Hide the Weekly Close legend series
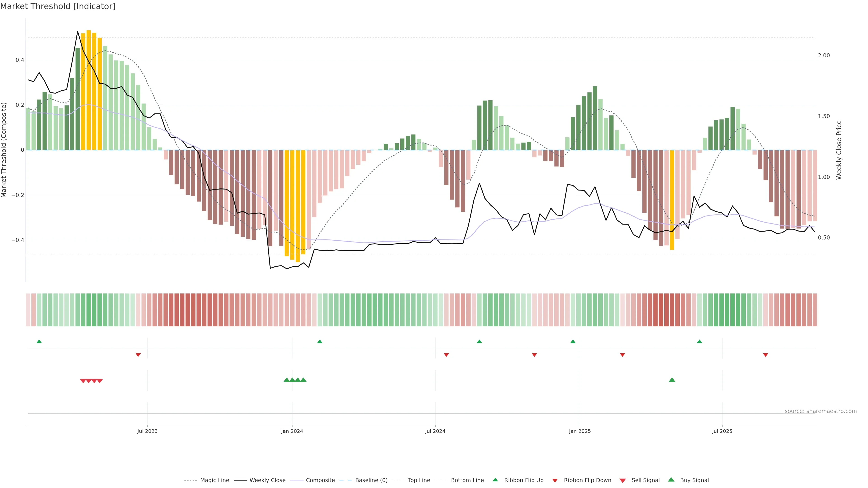This screenshot has width=868, height=488. coord(267,480)
